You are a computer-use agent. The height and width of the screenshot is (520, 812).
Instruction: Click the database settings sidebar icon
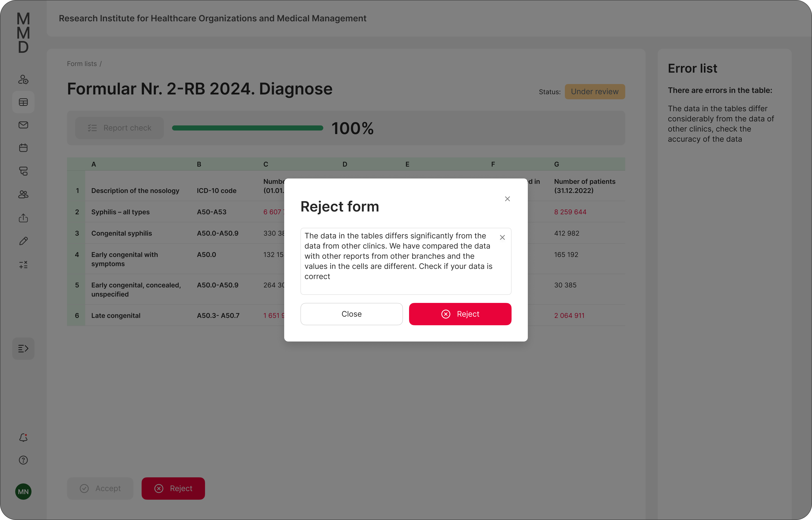point(23,171)
